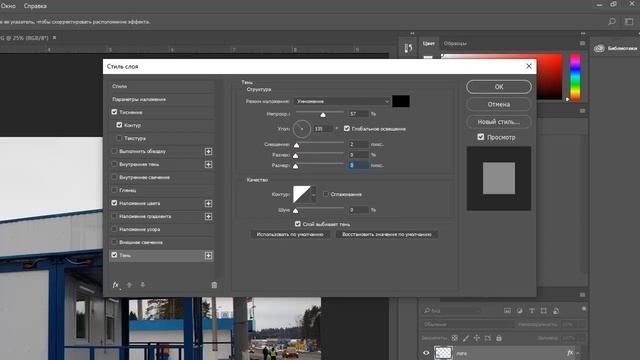Switch to the Образцы panel tab
The image size is (640, 360).
(455, 43)
